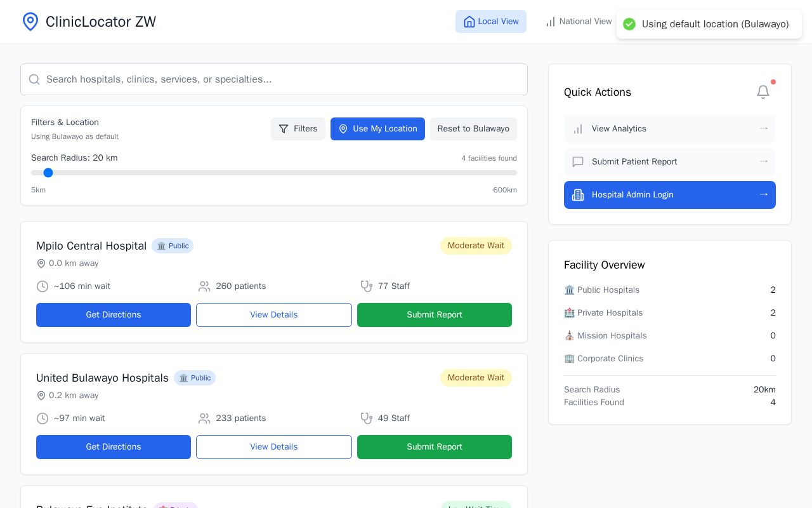Open the Filters panel

click(x=298, y=129)
